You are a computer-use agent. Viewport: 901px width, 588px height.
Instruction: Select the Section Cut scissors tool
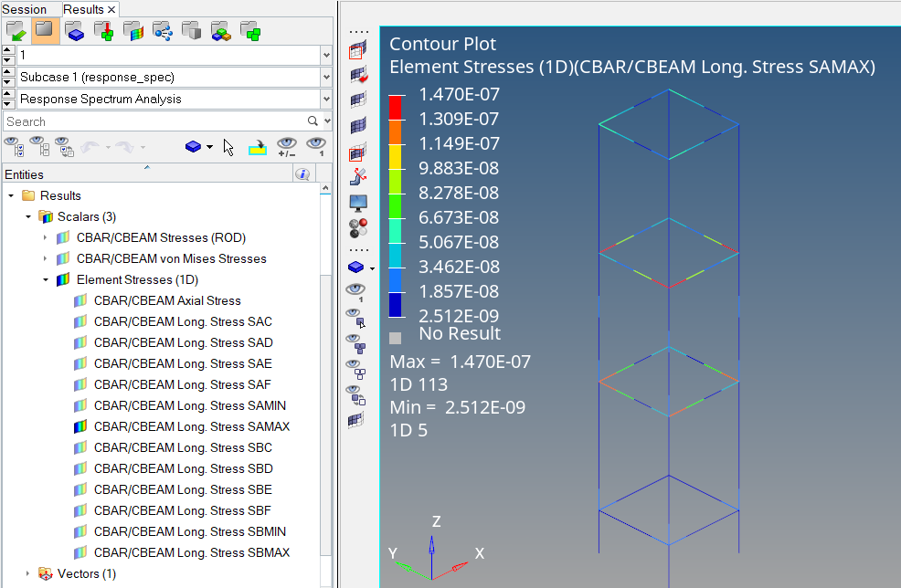click(x=356, y=176)
